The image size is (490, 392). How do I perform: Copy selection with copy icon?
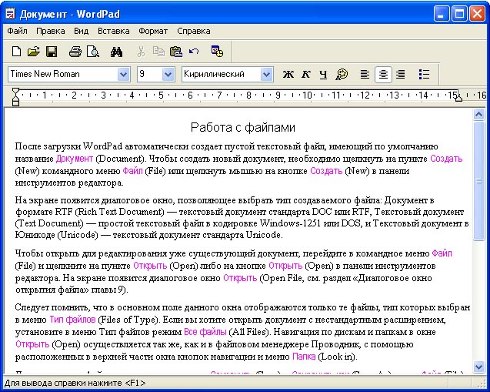click(158, 51)
